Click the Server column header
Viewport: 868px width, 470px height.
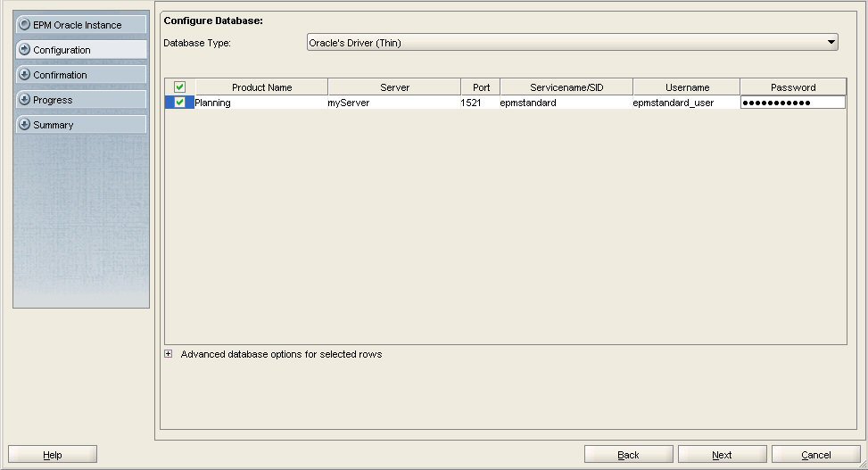coord(394,87)
